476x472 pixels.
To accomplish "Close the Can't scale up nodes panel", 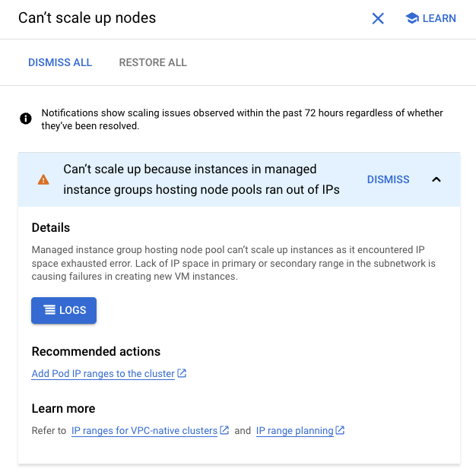I will (x=378, y=18).
